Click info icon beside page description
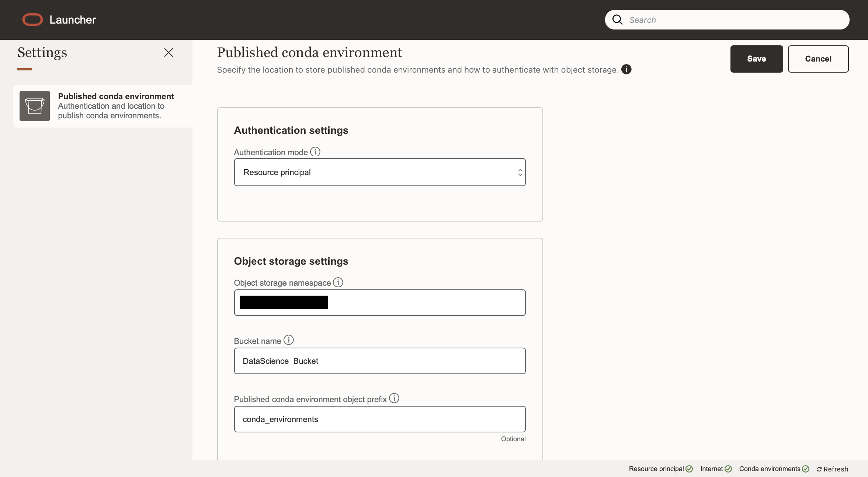Viewport: 868px width, 477px height. click(x=626, y=69)
